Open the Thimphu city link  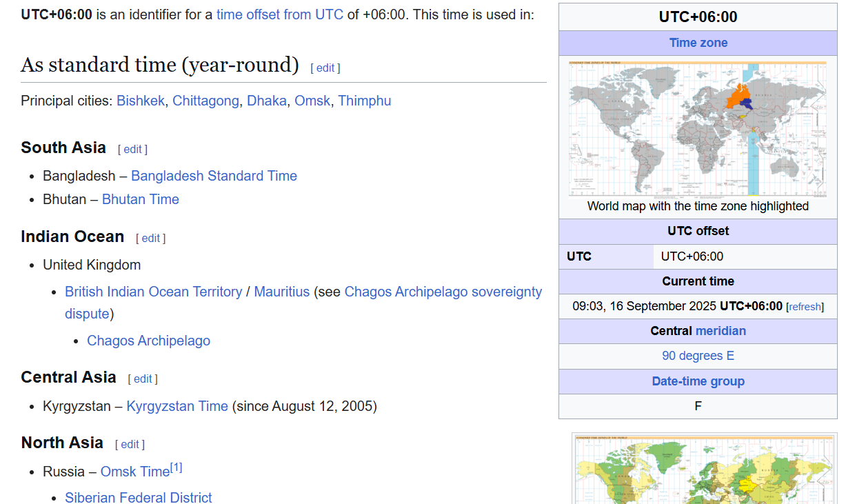[x=365, y=101]
